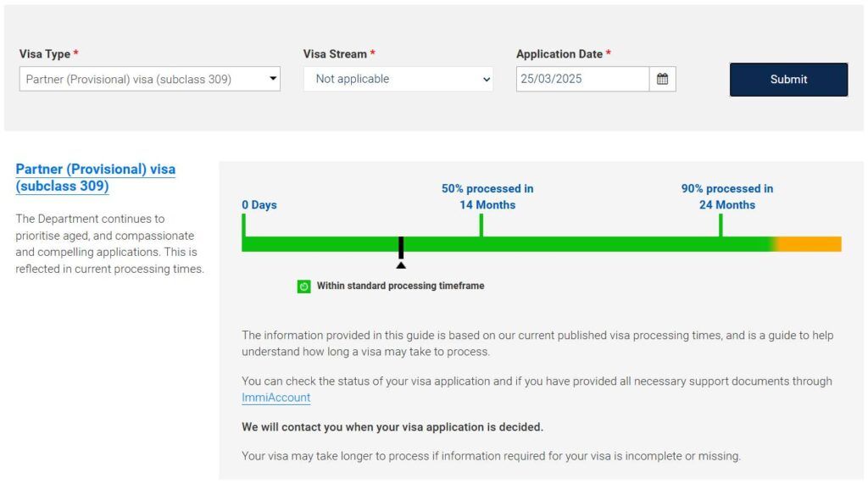Follow the ImmiAccount link
This screenshot has width=868, height=484.
tap(275, 398)
